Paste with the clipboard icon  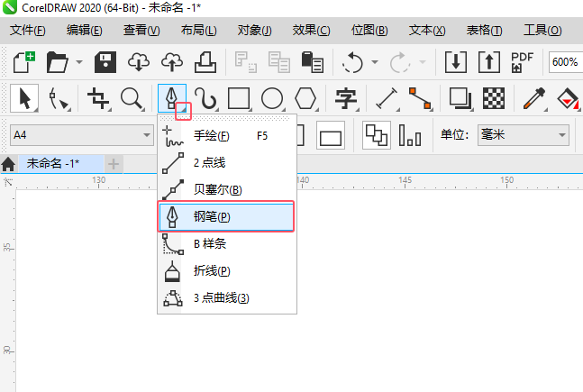[x=312, y=62]
